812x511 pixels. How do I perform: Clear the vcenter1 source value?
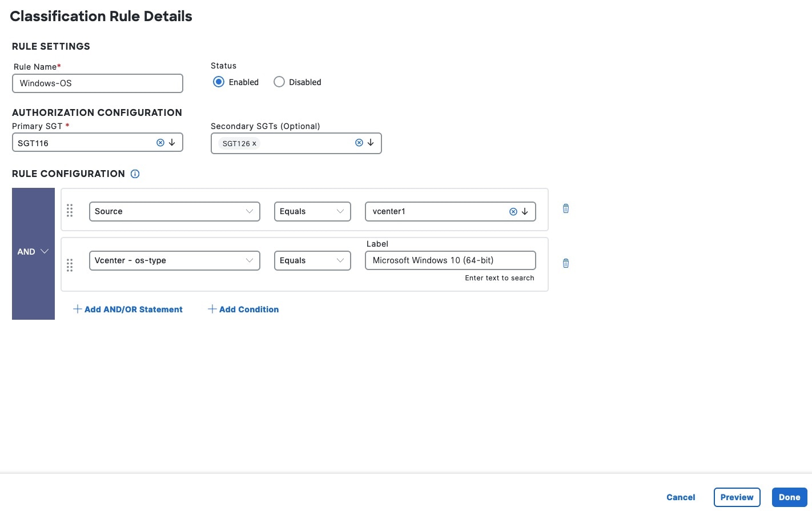click(513, 212)
